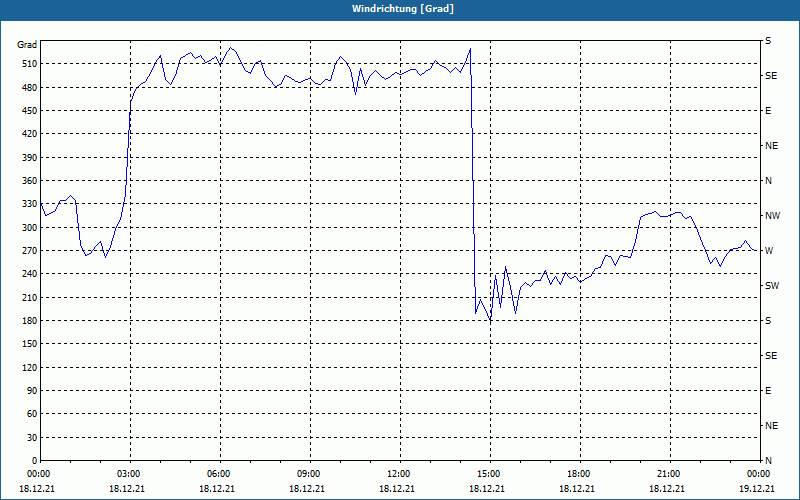Select the 18.12.21 date under 06:00

tap(217, 489)
